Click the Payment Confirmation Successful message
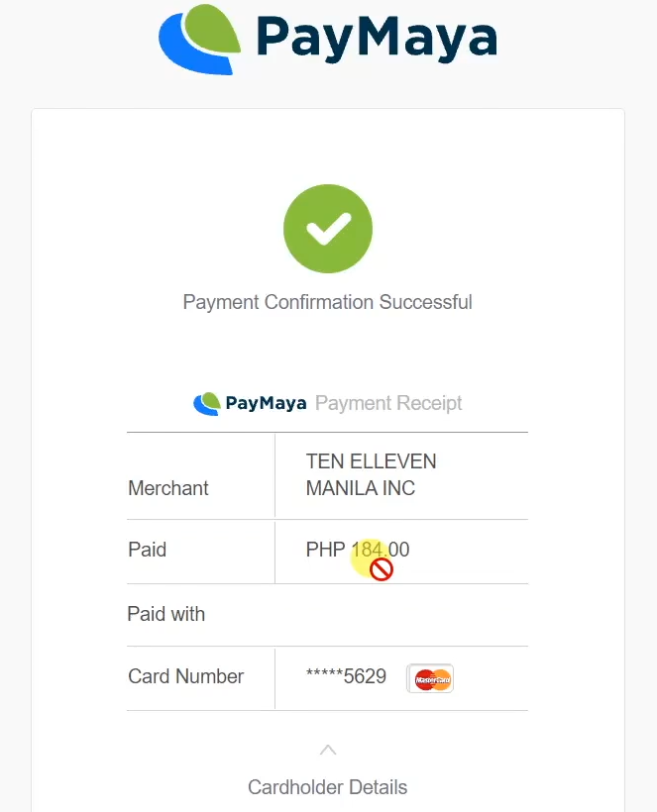Viewport: 657px width, 812px height. [327, 302]
